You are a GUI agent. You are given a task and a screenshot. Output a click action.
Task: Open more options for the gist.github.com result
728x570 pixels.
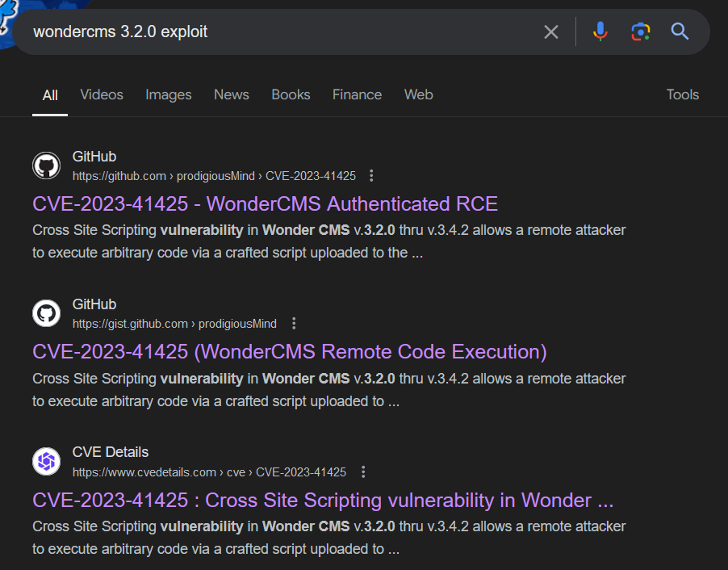pyautogui.click(x=294, y=323)
